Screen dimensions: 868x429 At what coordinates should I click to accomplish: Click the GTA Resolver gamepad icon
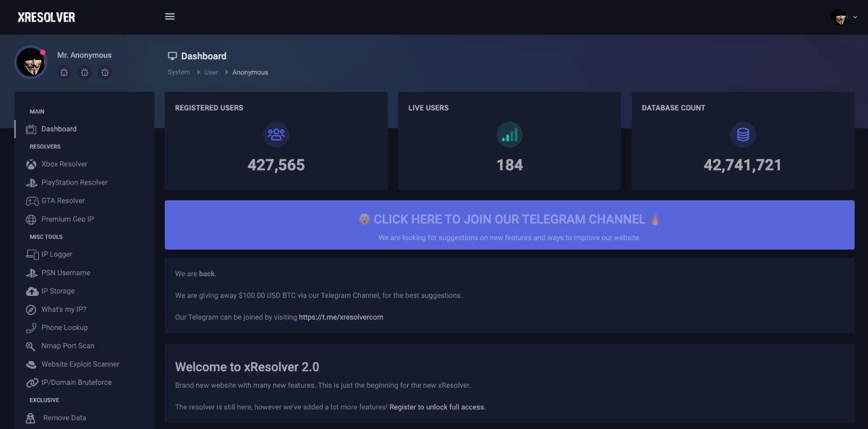click(32, 201)
